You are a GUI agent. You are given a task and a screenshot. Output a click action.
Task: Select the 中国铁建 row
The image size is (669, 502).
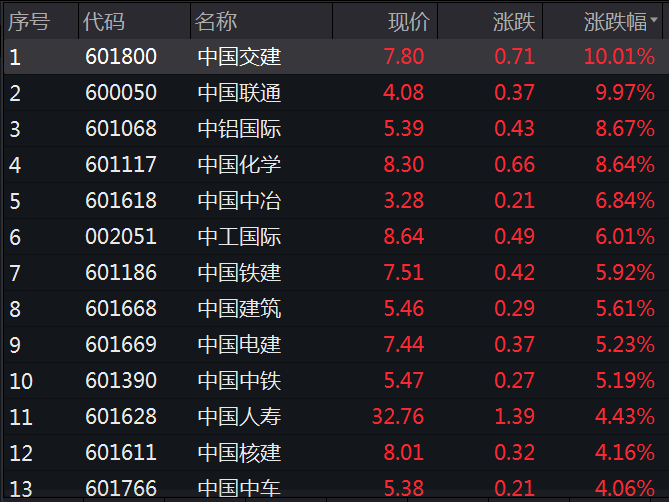click(239, 273)
